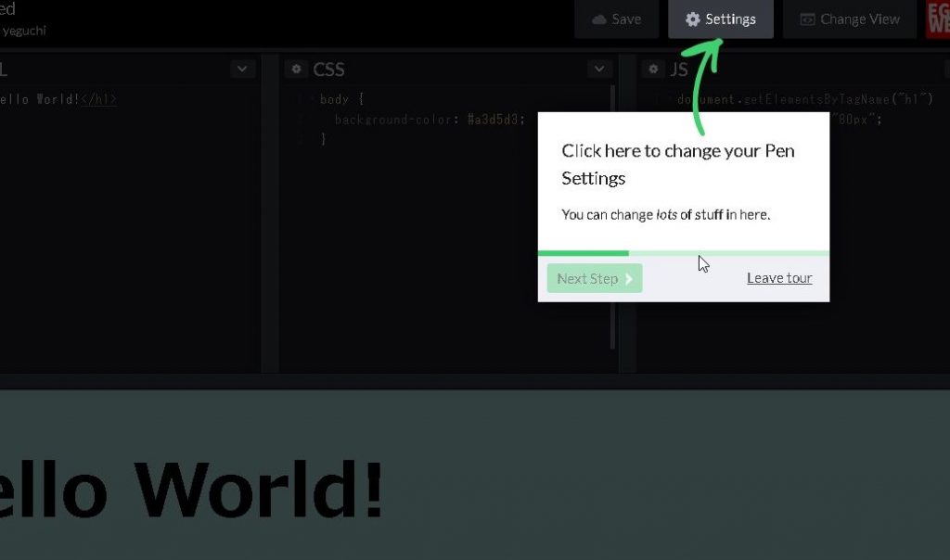Expand the CSS panel dropdown chevron

pyautogui.click(x=599, y=69)
